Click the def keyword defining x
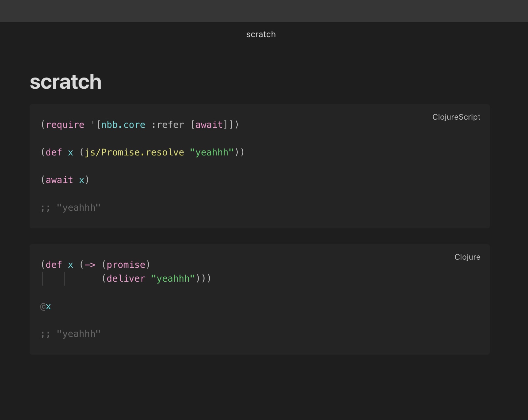Viewport: 528px width, 420px height. coord(54,152)
